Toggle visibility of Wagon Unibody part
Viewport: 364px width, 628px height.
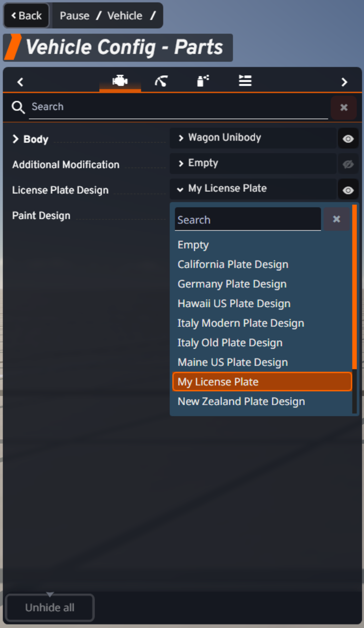tap(348, 139)
